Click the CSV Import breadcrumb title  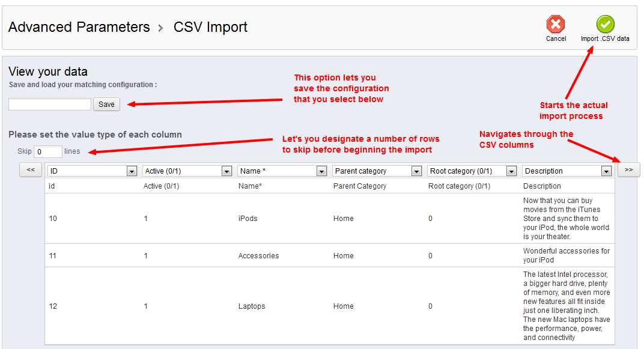[x=210, y=27]
